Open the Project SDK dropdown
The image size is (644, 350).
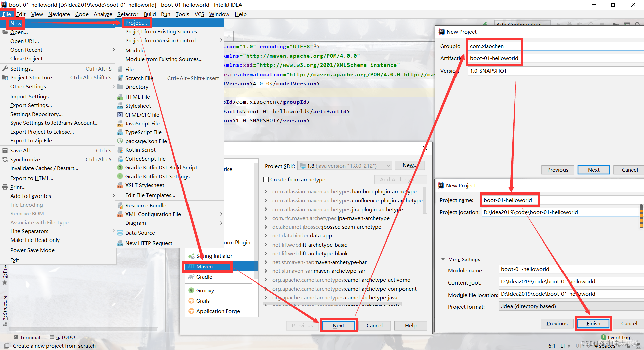pos(344,166)
